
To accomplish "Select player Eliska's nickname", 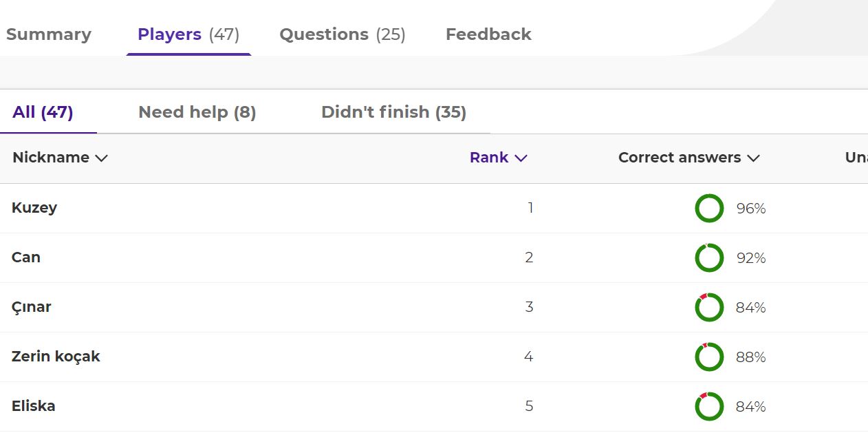I will click(34, 406).
